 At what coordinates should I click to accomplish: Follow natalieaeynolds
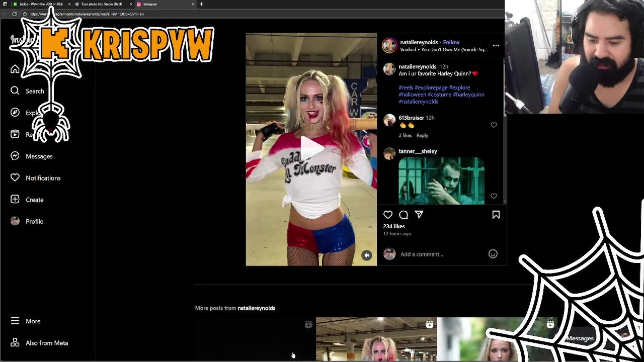click(451, 42)
